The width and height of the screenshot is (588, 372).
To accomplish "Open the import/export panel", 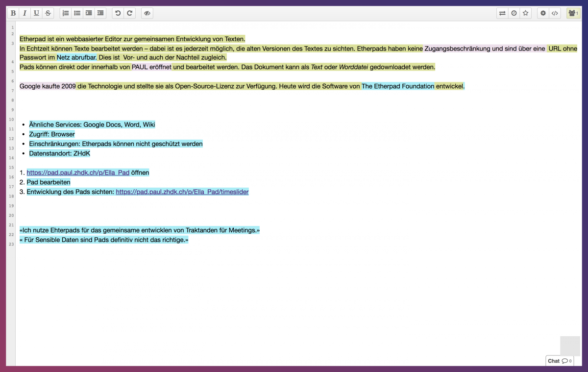I will pyautogui.click(x=502, y=13).
